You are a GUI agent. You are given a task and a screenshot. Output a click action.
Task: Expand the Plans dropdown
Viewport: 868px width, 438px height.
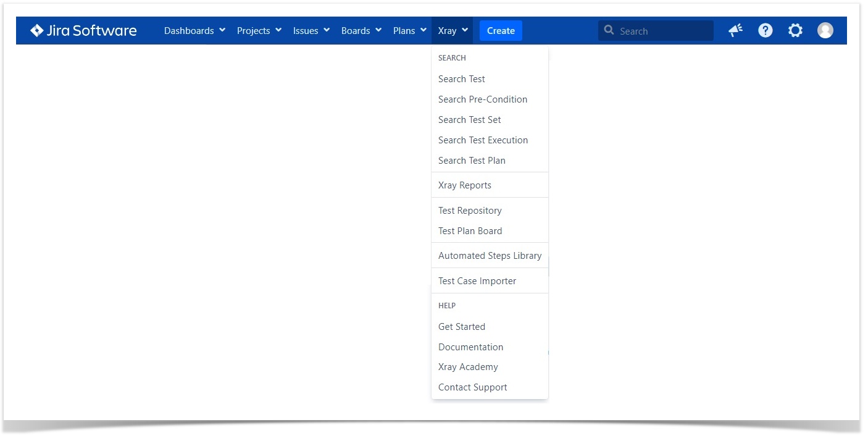pyautogui.click(x=409, y=30)
